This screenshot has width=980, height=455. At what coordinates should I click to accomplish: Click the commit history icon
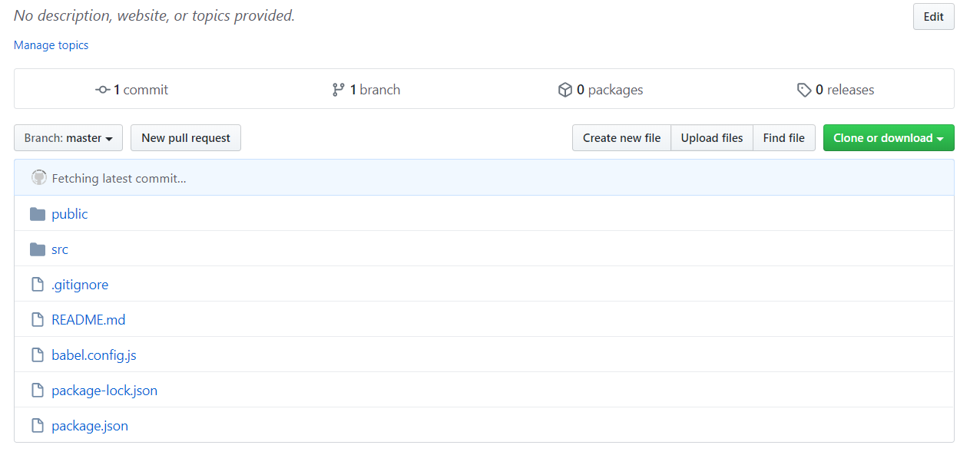point(102,90)
